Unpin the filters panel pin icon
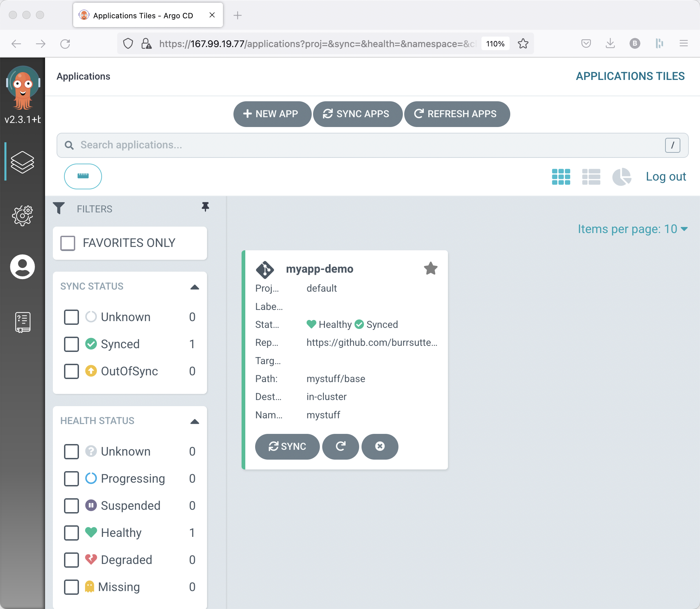 [205, 207]
